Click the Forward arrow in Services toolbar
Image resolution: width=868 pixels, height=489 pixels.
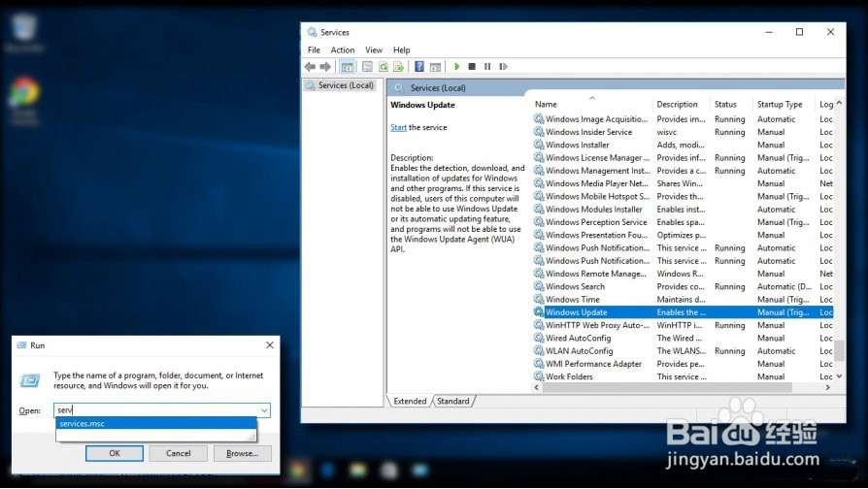click(325, 67)
